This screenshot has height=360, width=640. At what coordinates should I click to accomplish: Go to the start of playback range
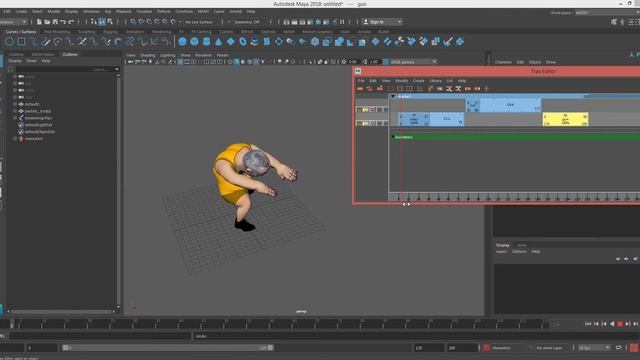point(588,324)
